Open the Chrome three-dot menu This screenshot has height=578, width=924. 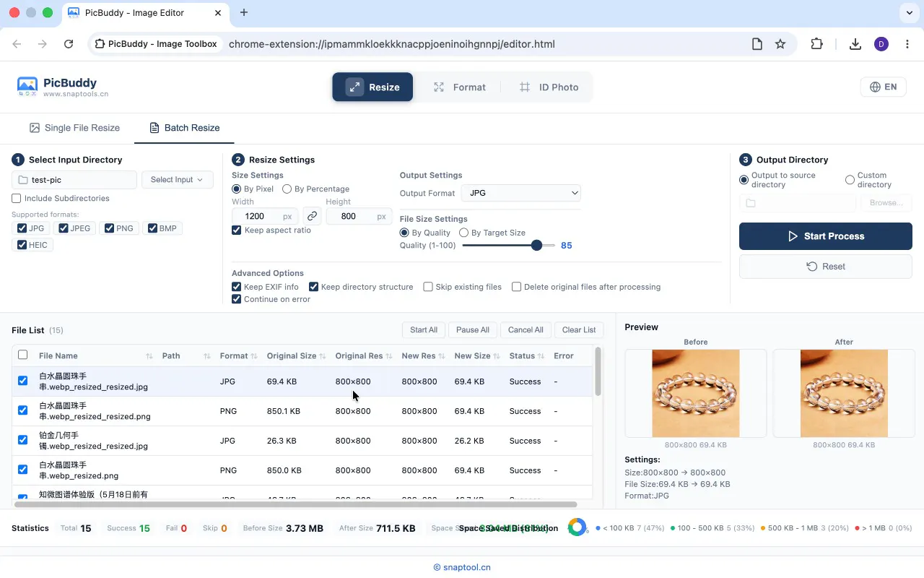pos(907,44)
